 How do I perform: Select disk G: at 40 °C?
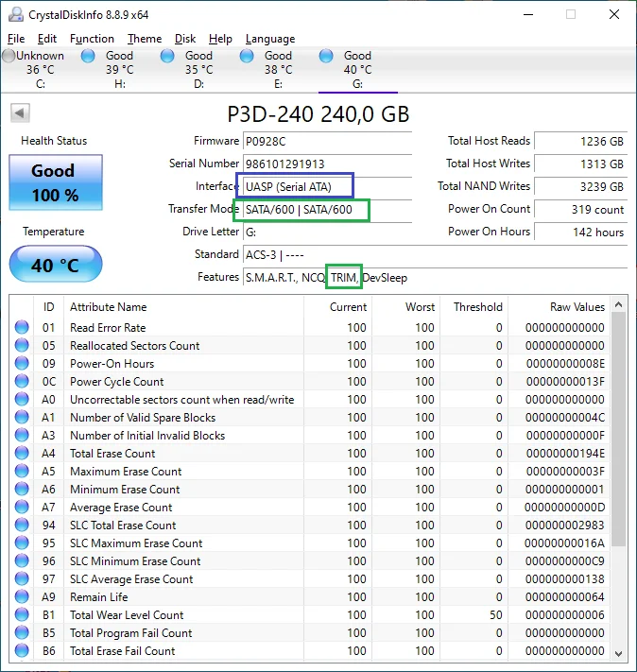click(358, 69)
